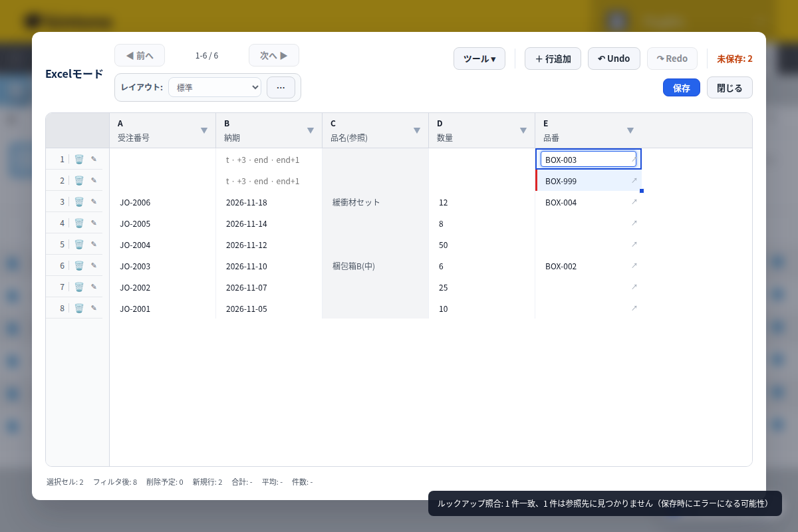Image resolution: width=798 pixels, height=532 pixels.
Task: Select cell 緩衝材セット
Action: [x=376, y=202]
